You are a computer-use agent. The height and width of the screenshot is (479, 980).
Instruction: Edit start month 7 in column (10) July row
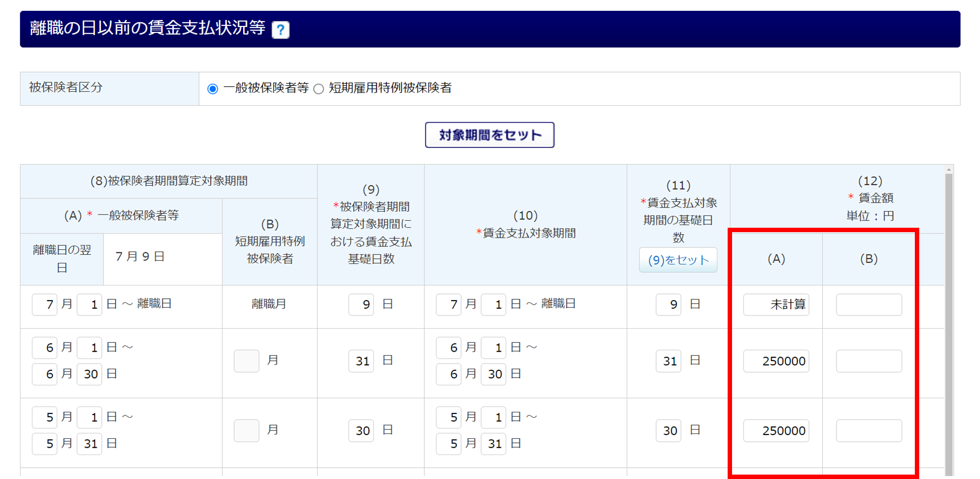point(449,305)
